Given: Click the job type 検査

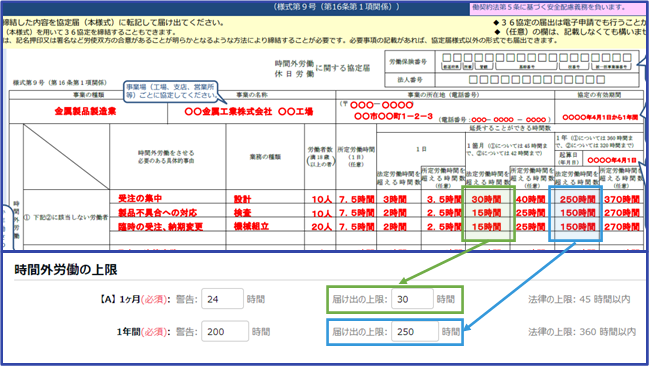Looking at the screenshot, I should pyautogui.click(x=242, y=213).
